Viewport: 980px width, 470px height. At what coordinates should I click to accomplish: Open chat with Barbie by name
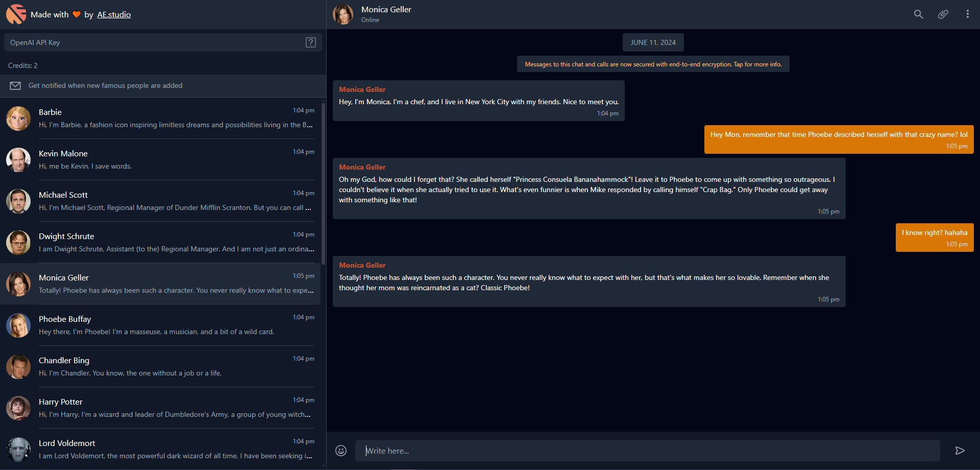pyautogui.click(x=50, y=112)
